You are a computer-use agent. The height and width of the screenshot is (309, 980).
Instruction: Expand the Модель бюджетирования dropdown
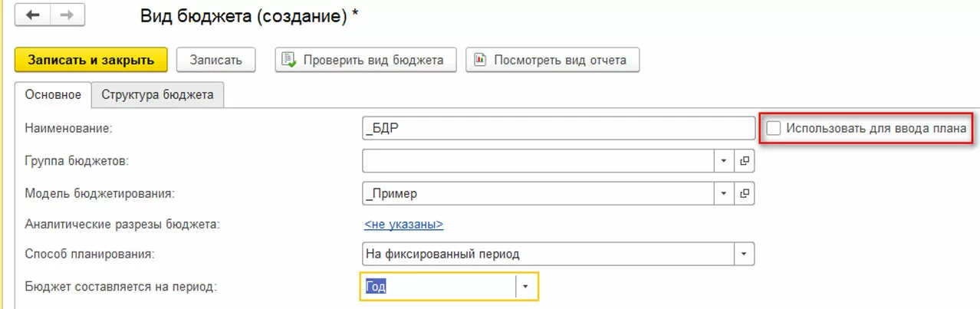tap(723, 192)
